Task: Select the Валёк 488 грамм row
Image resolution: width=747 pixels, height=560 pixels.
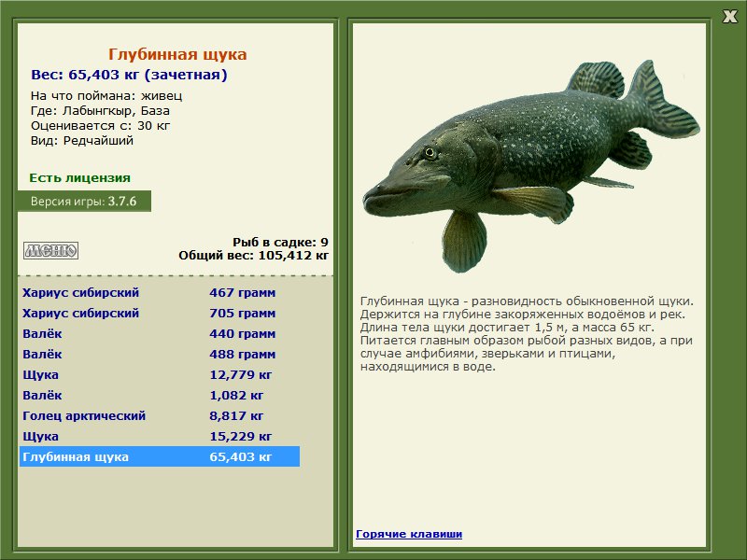Action: (160, 354)
